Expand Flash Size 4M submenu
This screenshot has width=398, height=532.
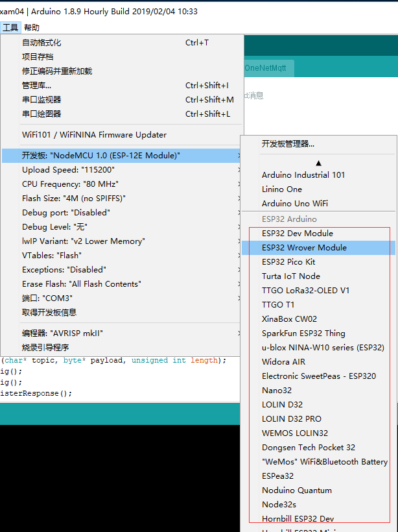click(122, 199)
